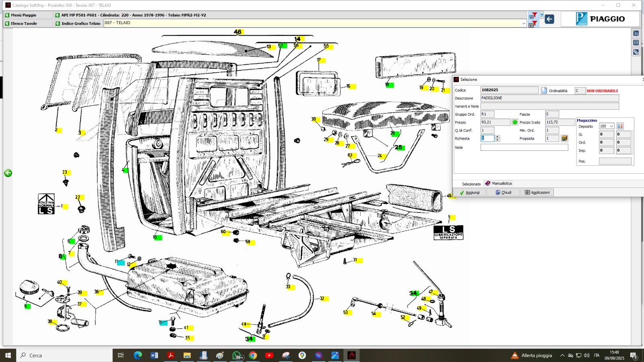Click the Note input field

[524, 148]
